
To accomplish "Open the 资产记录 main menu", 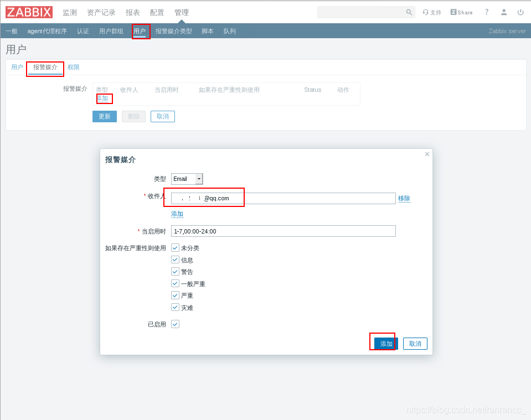I will pyautogui.click(x=101, y=13).
